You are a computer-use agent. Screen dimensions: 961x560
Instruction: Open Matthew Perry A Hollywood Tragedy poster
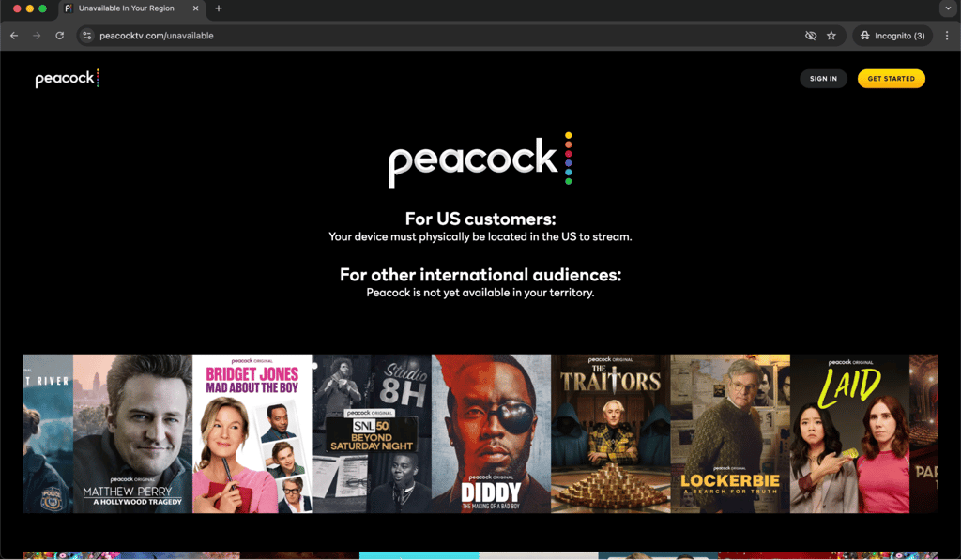coord(132,433)
